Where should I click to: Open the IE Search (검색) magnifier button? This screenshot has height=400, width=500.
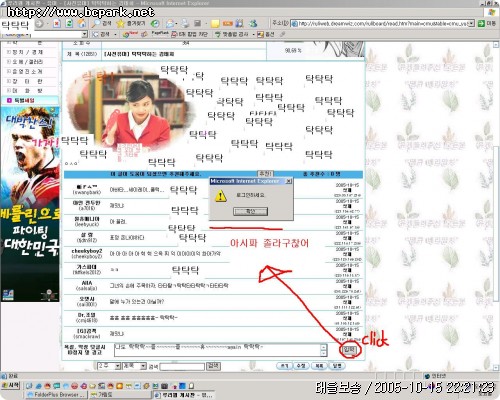102,23
